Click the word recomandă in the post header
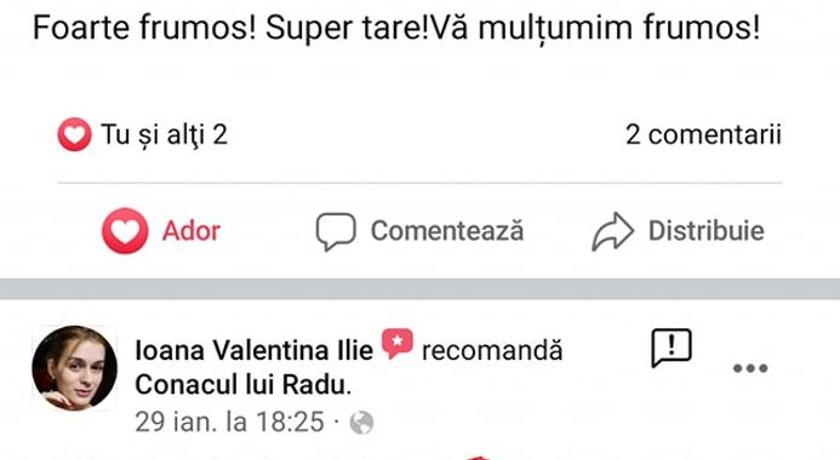 492,350
